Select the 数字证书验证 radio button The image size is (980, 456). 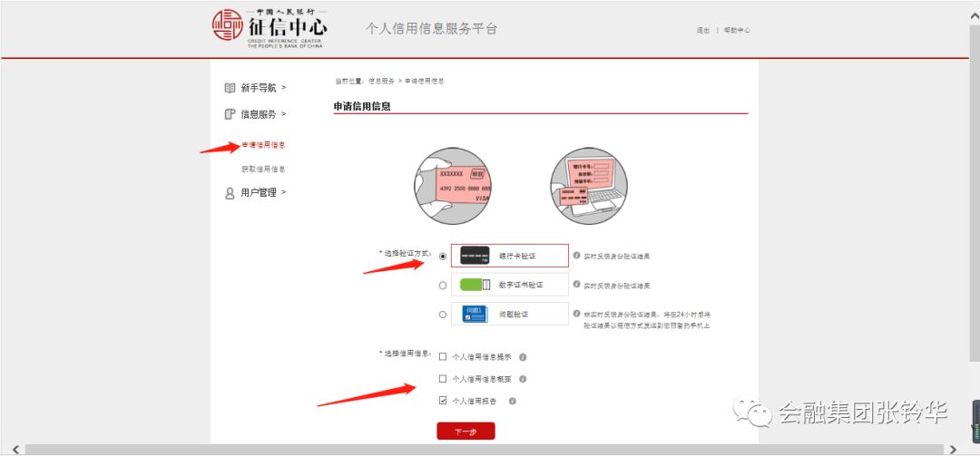click(x=443, y=286)
